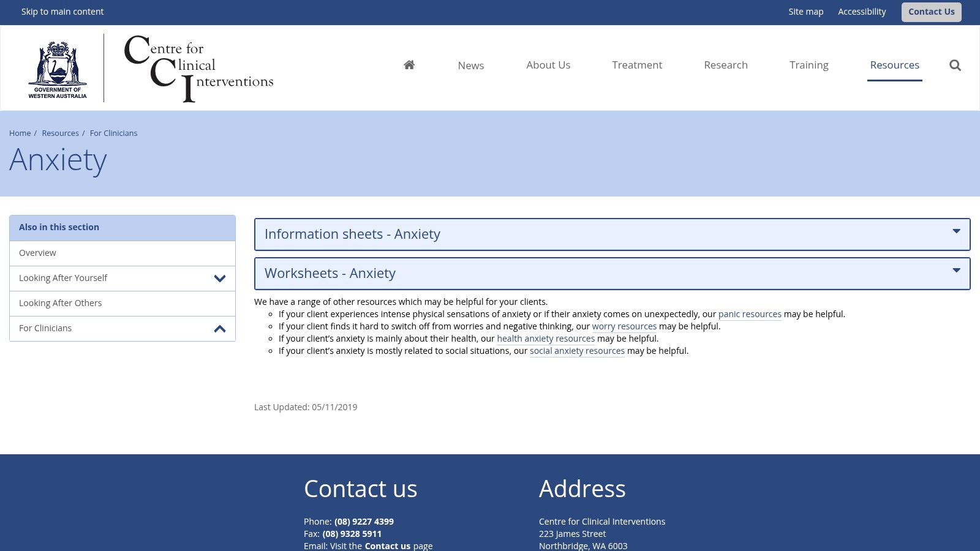
Task: Click the Centre for Clinical Interventions logo
Action: click(x=198, y=69)
